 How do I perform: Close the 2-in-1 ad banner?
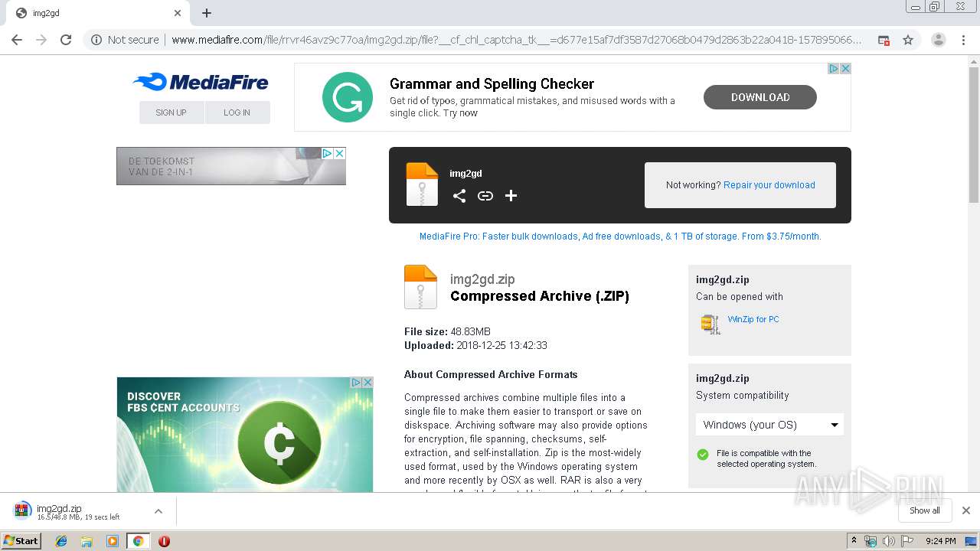click(x=340, y=153)
